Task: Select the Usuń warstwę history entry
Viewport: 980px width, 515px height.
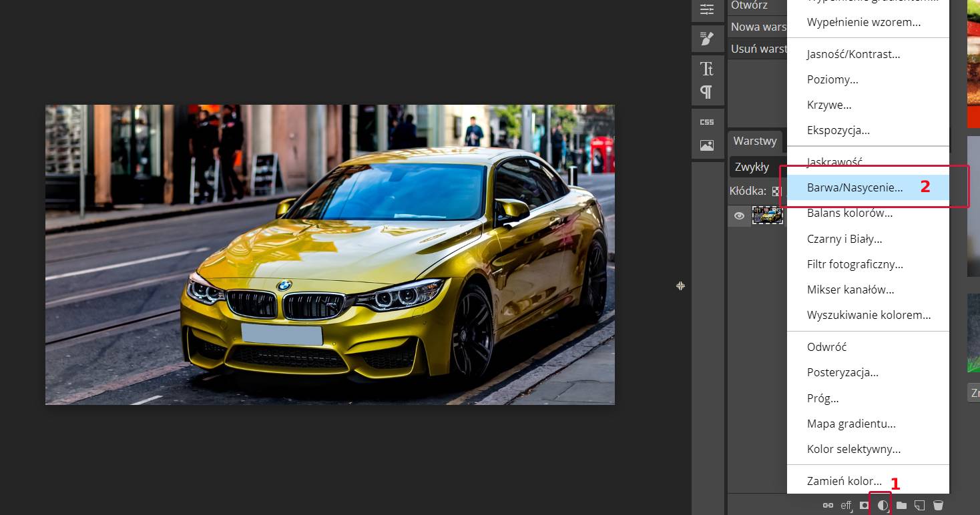Action: click(757, 49)
